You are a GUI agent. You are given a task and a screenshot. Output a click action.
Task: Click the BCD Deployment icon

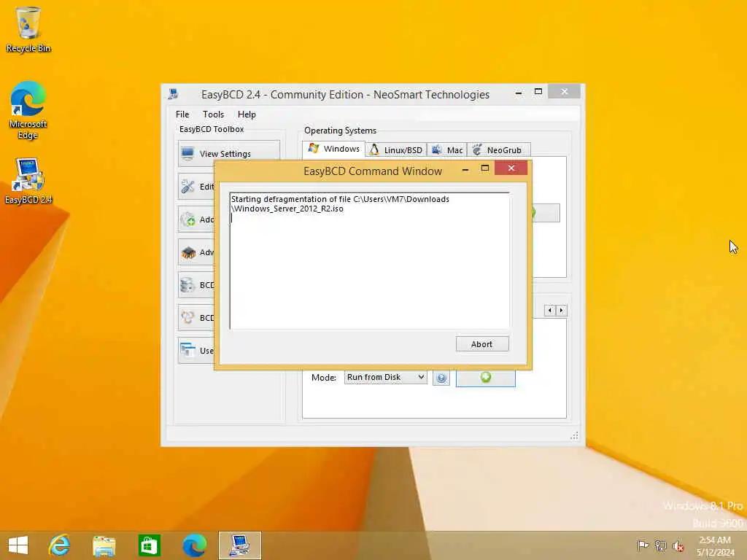coord(187,318)
